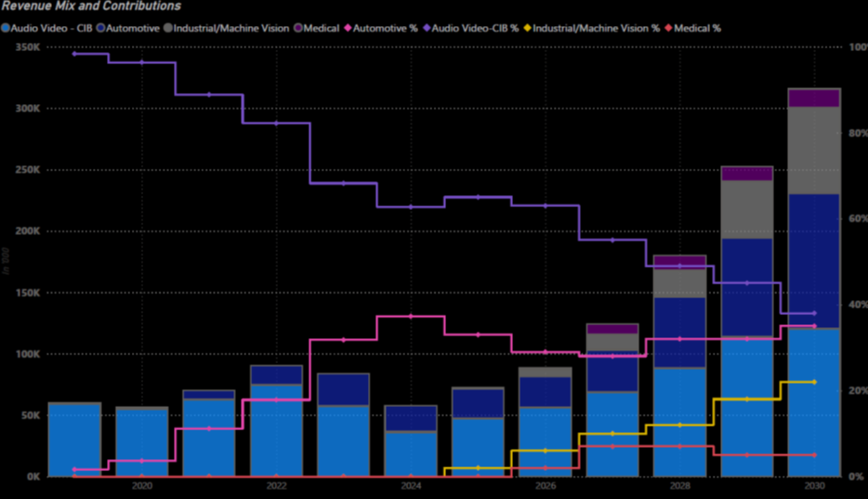Click the Audio Video - CIB legend marker

[7, 28]
